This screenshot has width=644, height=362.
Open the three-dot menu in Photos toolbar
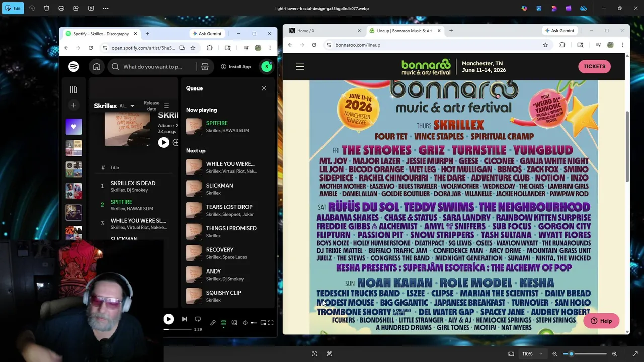(106, 8)
